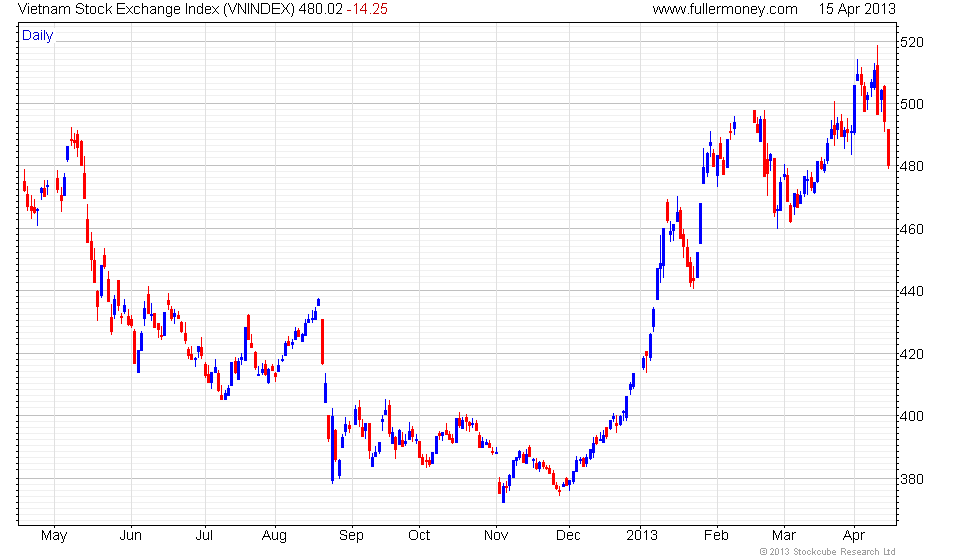Select the Apr label on the time axis
The image size is (980, 560).
[854, 536]
